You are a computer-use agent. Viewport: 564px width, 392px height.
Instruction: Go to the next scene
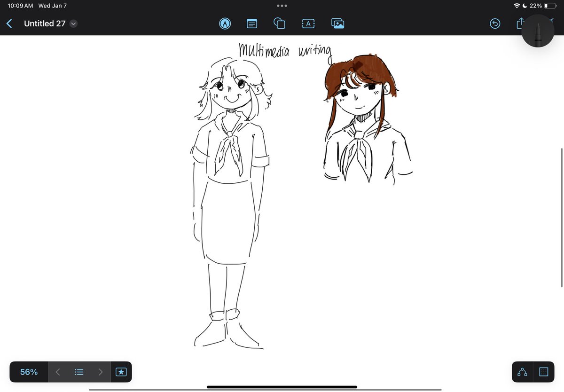100,372
